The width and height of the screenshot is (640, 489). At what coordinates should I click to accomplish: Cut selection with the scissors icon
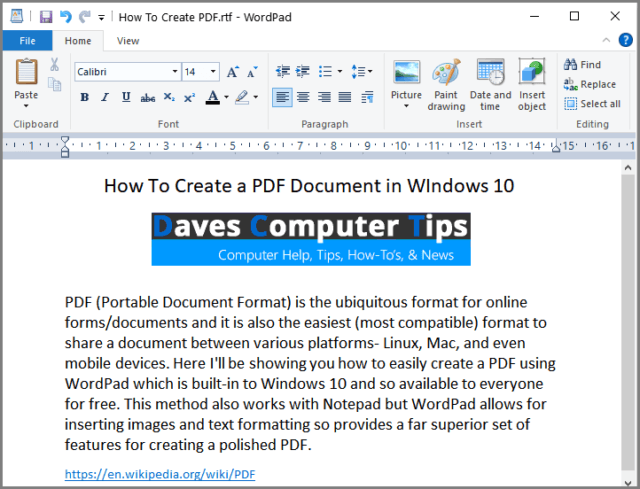point(54,64)
